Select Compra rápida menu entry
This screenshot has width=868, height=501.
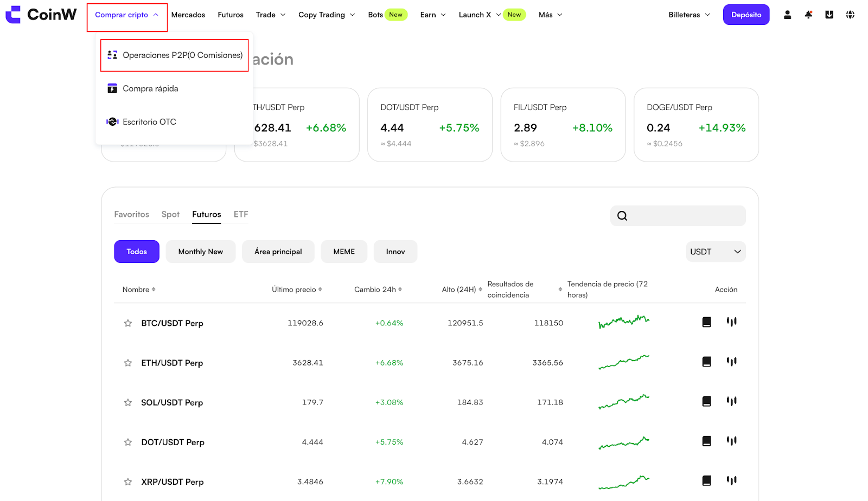[175, 88]
